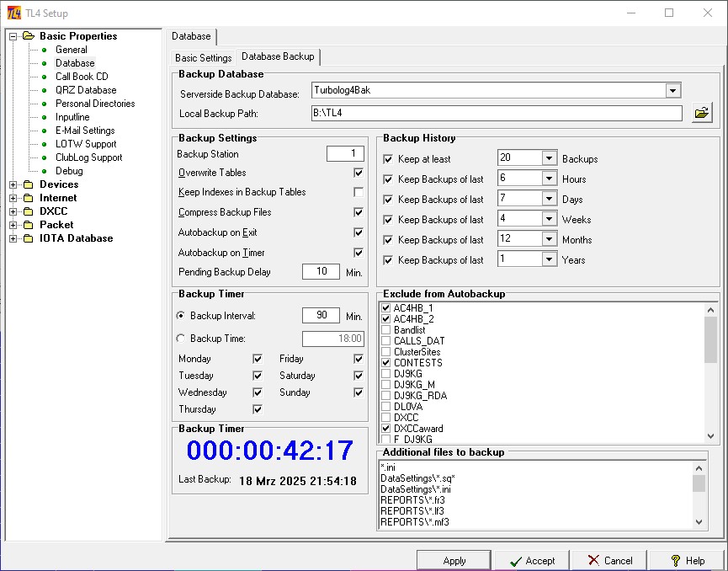Uncheck AC4HB_1 in exclude list
Screen dimensions: 728x571
pos(385,308)
